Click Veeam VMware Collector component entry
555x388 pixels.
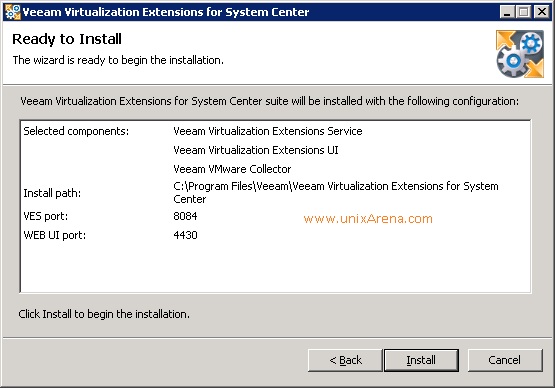coord(232,169)
